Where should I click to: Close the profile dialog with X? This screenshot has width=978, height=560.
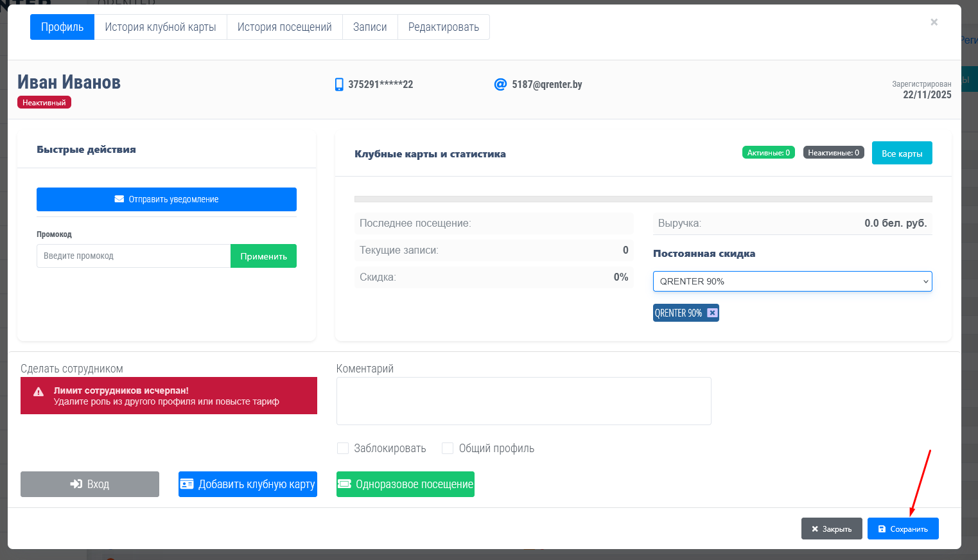[934, 22]
